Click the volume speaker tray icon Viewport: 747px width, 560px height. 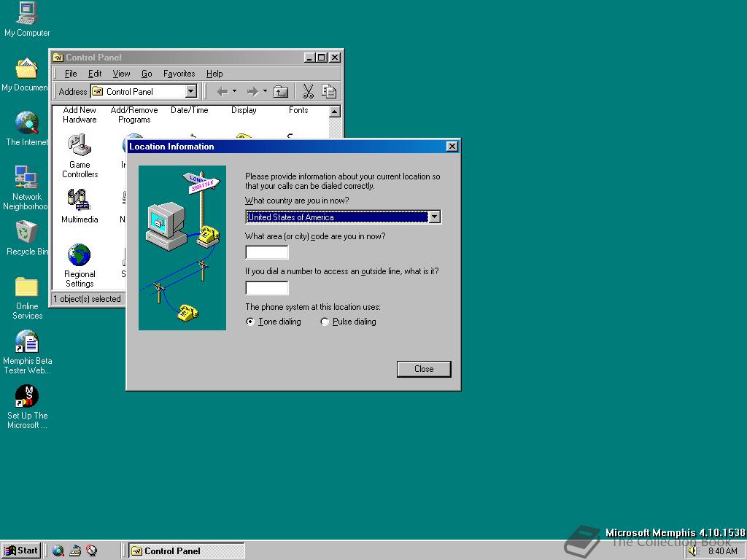click(693, 551)
